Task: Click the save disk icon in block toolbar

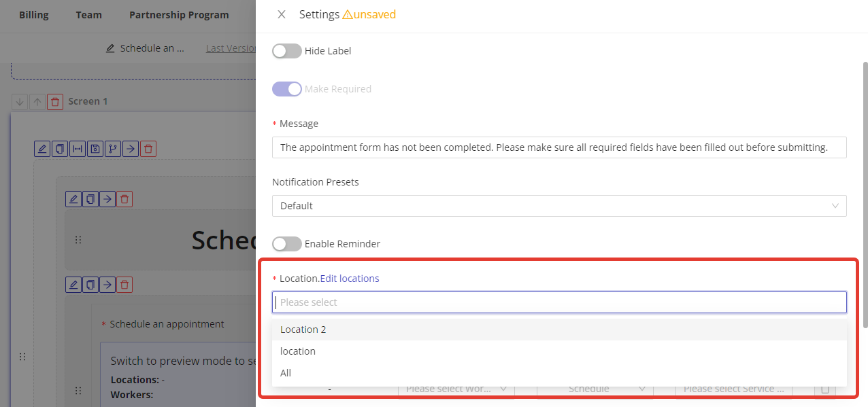Action: tap(95, 149)
